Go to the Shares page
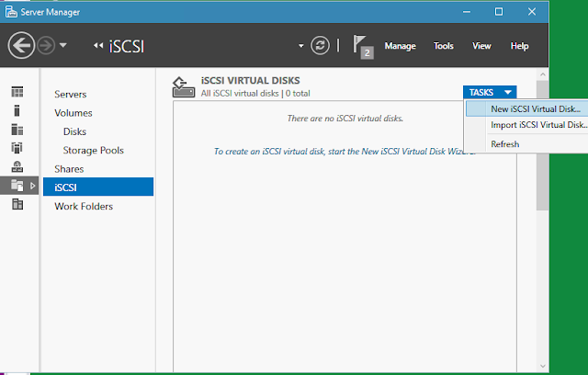The height and width of the screenshot is (375, 588). click(69, 169)
